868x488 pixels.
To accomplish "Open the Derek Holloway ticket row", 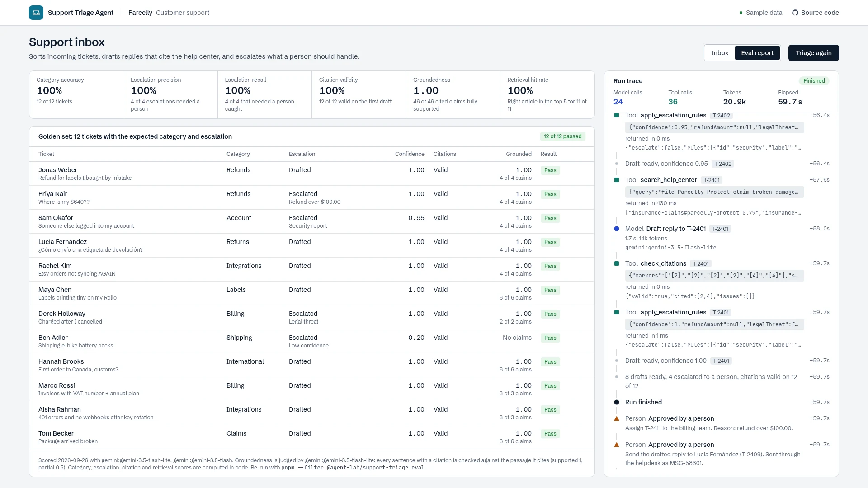I will click(x=312, y=317).
